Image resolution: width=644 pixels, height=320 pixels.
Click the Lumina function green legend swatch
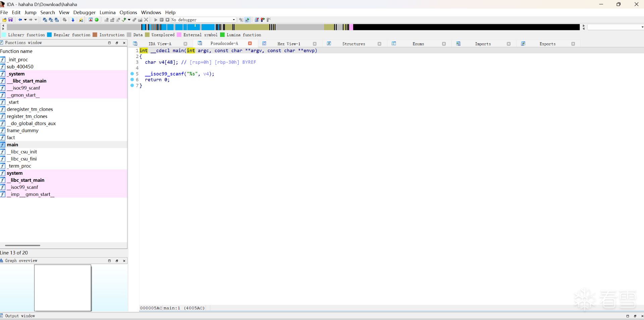[222, 35]
